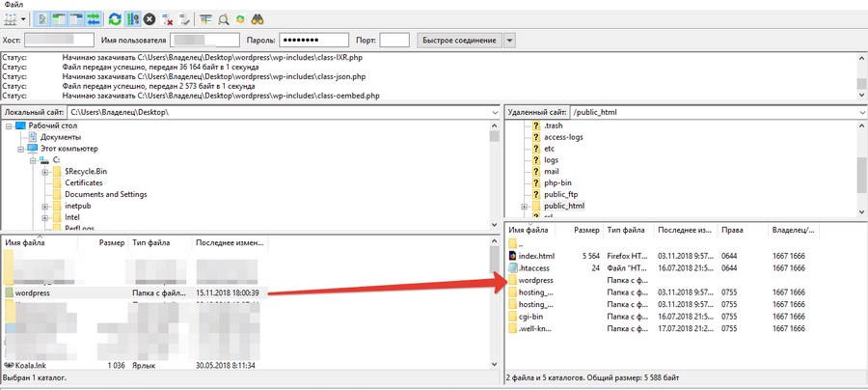
Task: Toggle synchronized browsing icon
Action: coord(240,18)
